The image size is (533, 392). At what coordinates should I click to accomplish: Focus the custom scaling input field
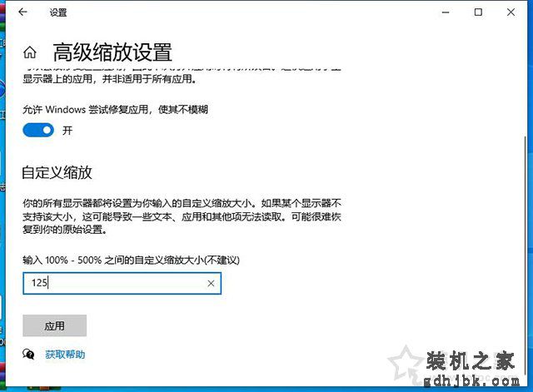click(122, 283)
